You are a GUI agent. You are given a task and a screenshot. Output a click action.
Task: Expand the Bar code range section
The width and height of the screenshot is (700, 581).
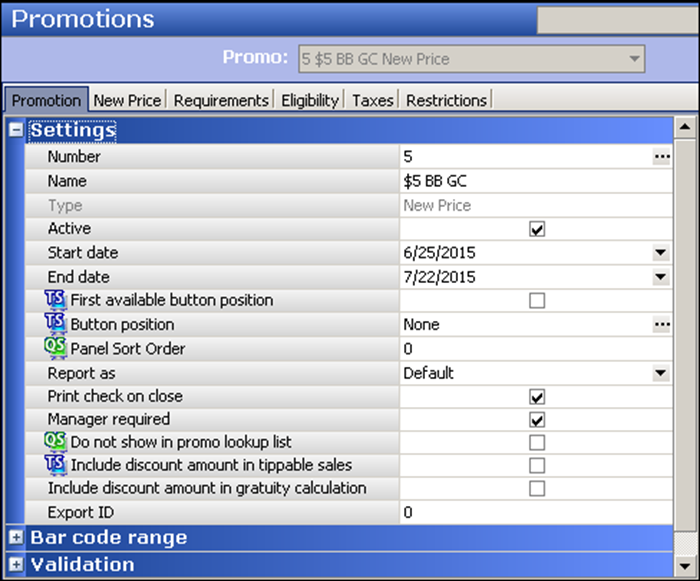click(16, 538)
